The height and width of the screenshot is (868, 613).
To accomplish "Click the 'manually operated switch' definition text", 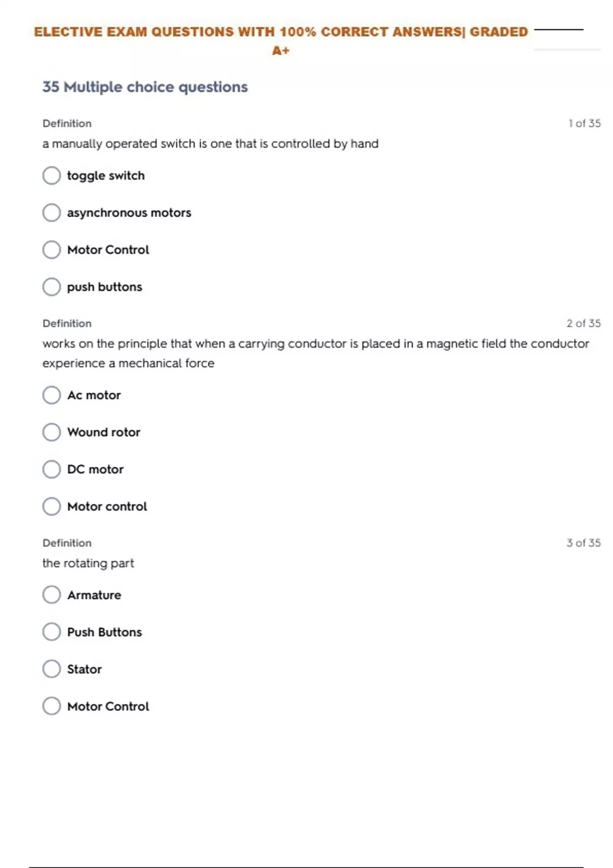I will pyautogui.click(x=210, y=144).
